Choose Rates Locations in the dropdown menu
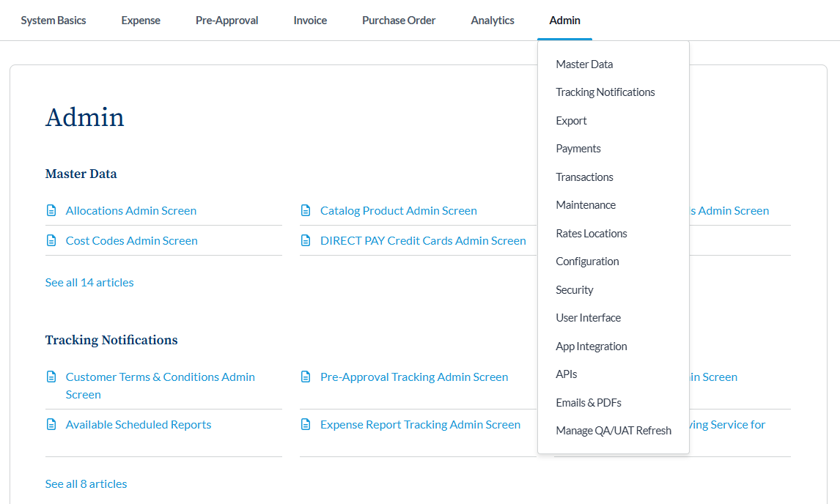This screenshot has width=840, height=504. point(592,234)
